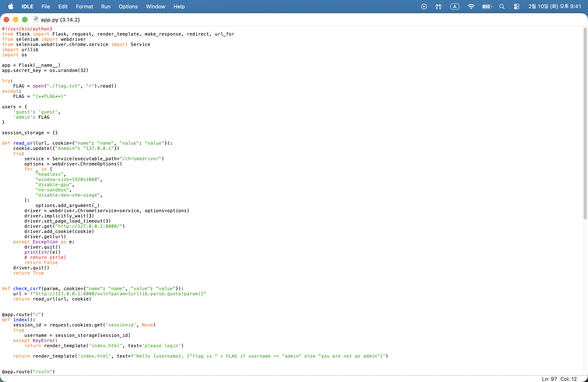Open the Window menu
The image size is (588, 382).
pyautogui.click(x=155, y=7)
